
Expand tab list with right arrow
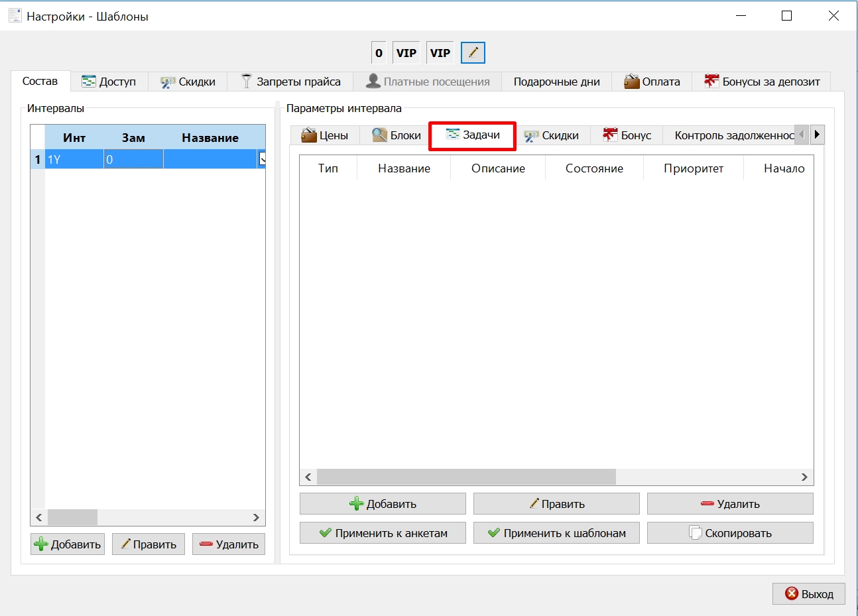tap(817, 135)
